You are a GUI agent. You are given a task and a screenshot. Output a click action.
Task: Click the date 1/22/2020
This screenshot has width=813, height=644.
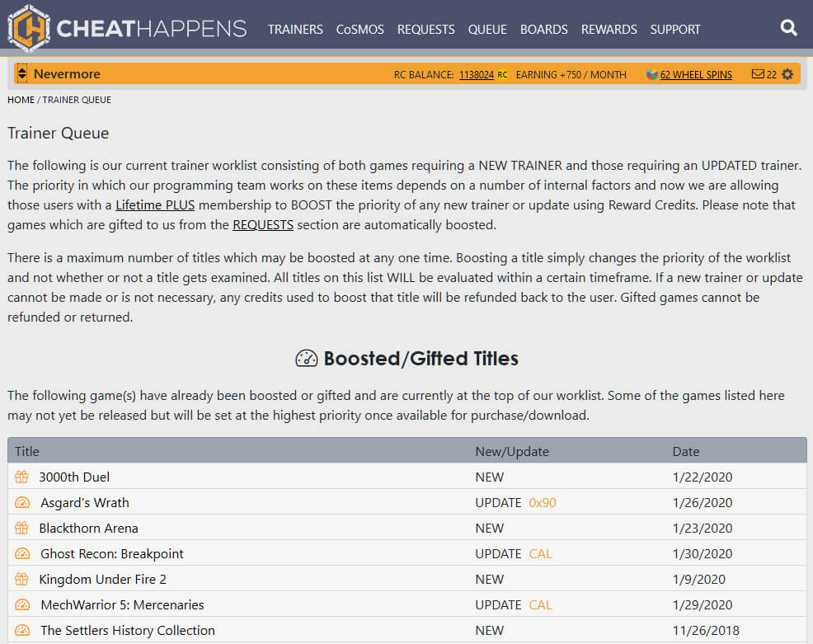pos(702,477)
